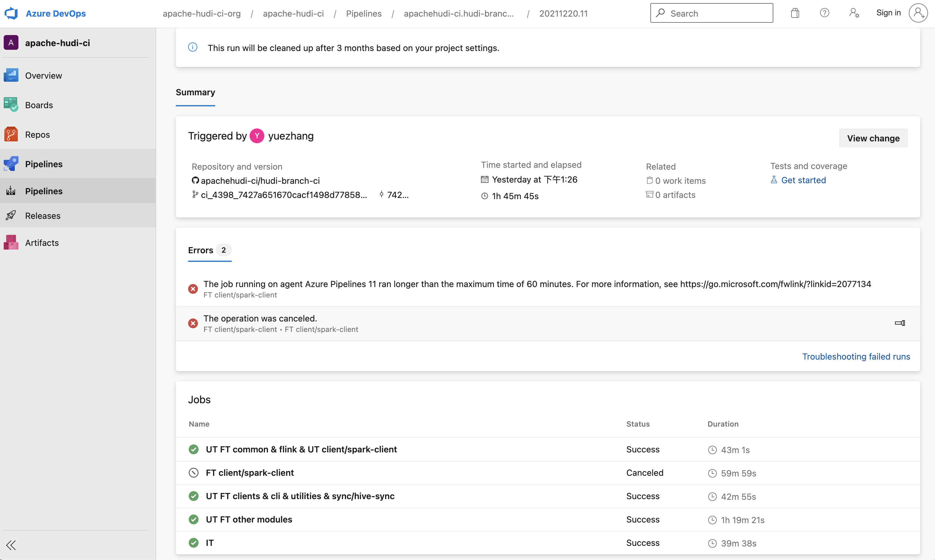Click the Azure DevOps logo icon
Viewport: 935px width, 560px height.
[x=11, y=13]
